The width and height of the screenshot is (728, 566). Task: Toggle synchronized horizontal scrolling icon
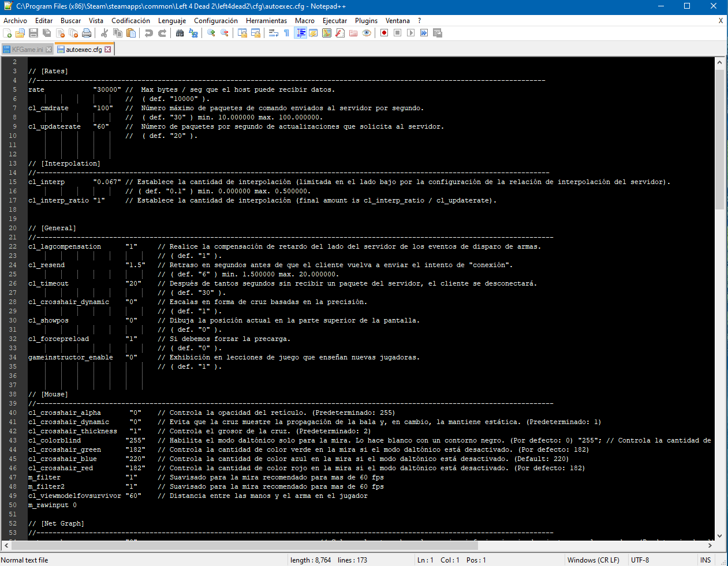tap(256, 33)
